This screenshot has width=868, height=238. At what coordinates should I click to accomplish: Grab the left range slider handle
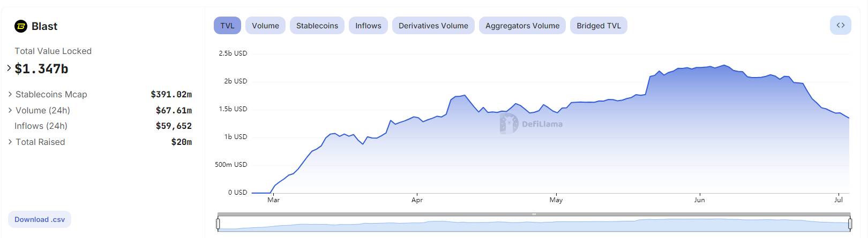[218, 224]
